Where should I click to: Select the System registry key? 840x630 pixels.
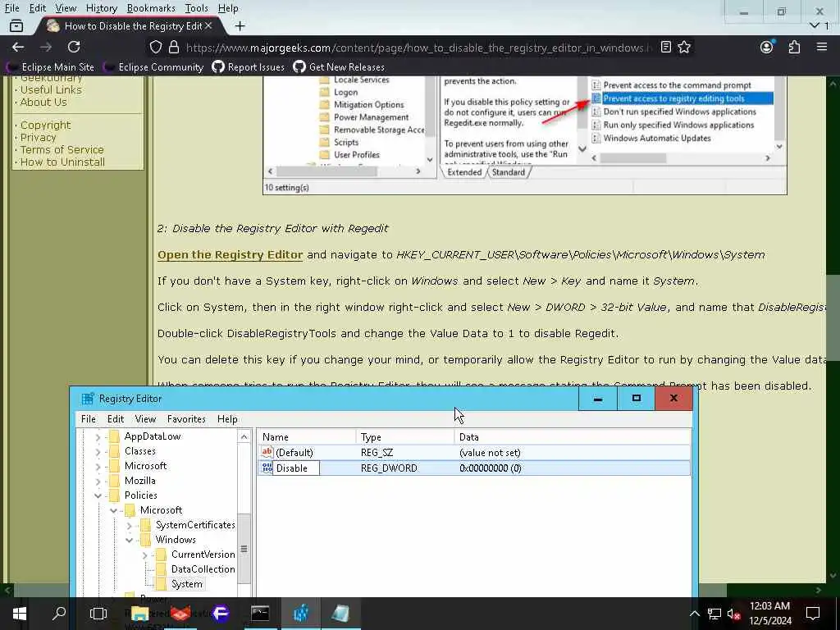pyautogui.click(x=186, y=584)
